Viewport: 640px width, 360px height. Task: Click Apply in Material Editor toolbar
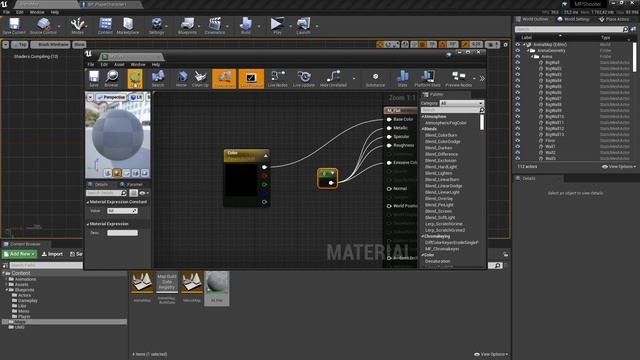(x=135, y=78)
